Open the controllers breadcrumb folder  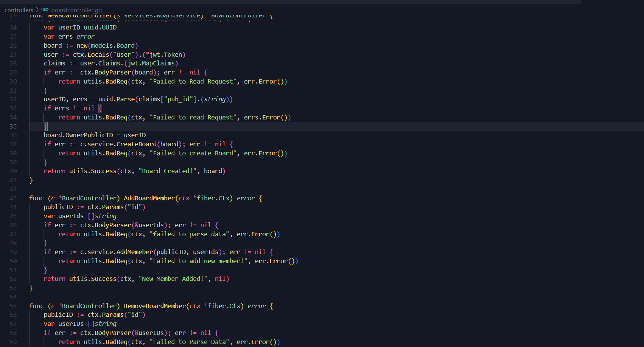pos(19,10)
